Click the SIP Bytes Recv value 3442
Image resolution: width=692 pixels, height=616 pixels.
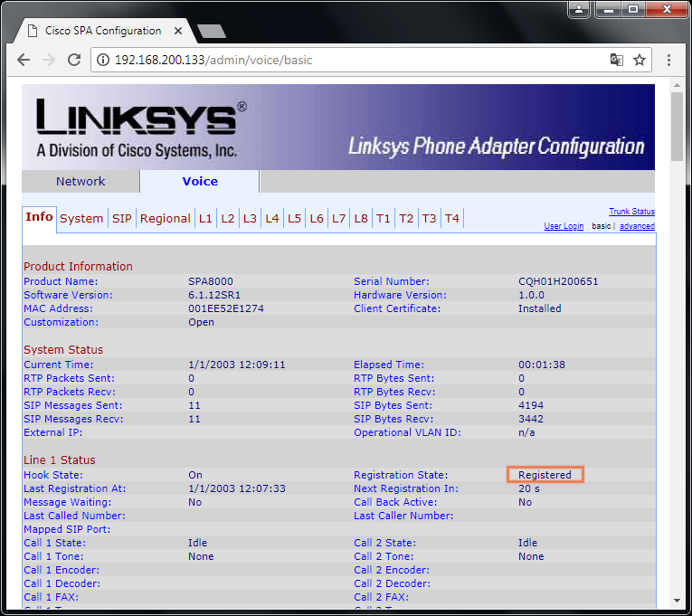click(531, 419)
